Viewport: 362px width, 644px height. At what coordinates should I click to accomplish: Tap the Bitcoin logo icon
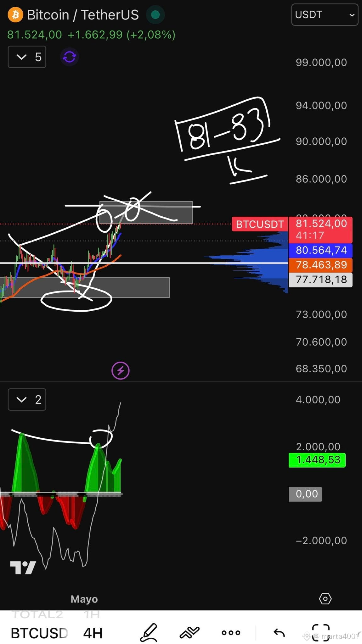(15, 15)
